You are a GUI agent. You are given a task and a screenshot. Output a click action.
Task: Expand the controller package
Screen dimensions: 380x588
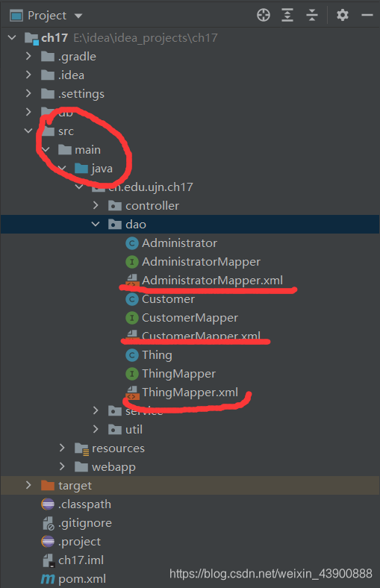tap(96, 205)
